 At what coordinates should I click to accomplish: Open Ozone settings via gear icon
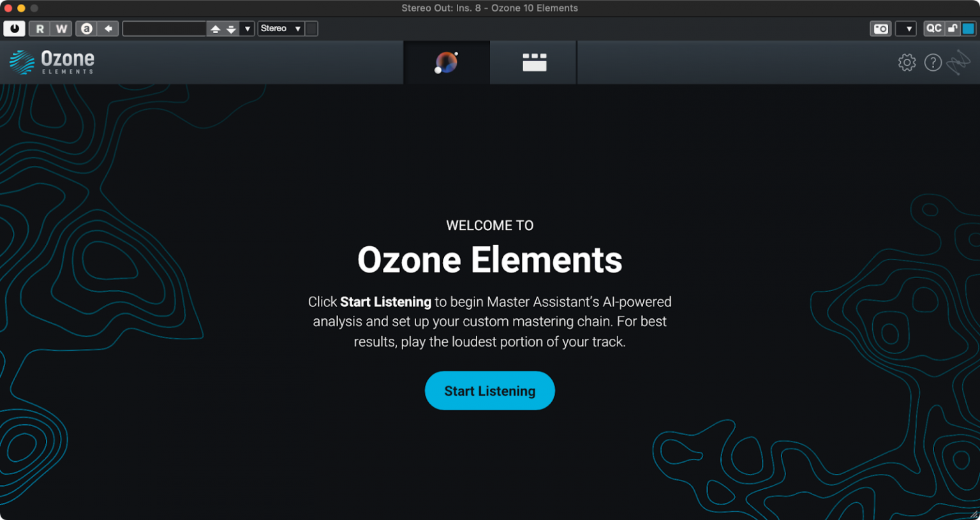[x=907, y=63]
